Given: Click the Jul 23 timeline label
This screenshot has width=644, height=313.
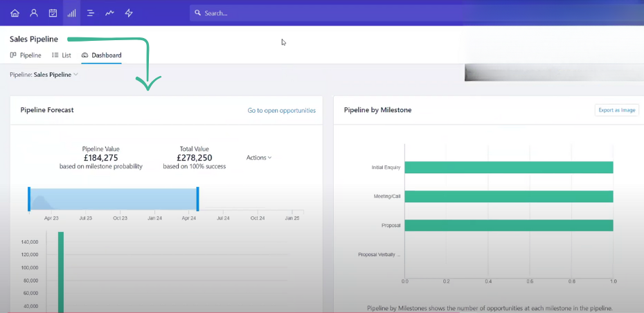Looking at the screenshot, I should pyautogui.click(x=85, y=218).
